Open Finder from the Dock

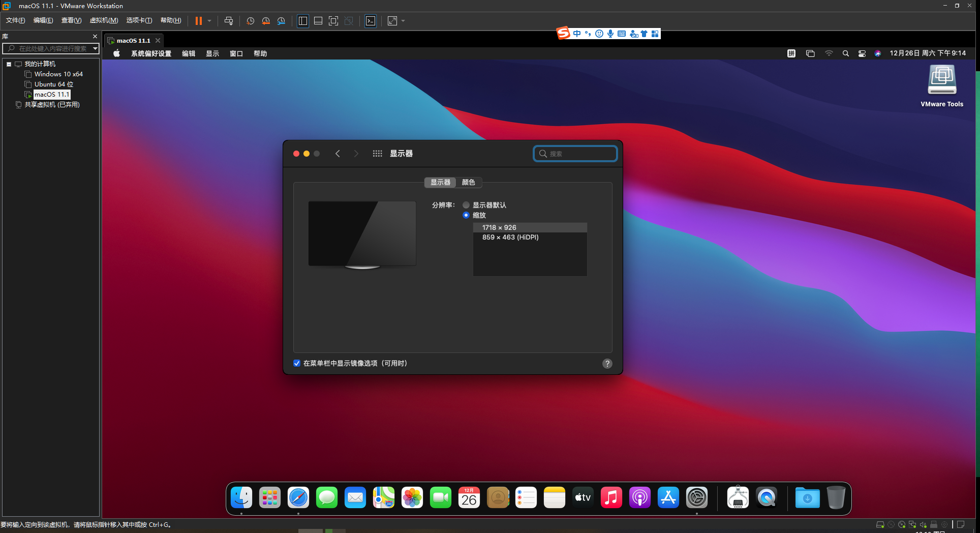pos(241,498)
